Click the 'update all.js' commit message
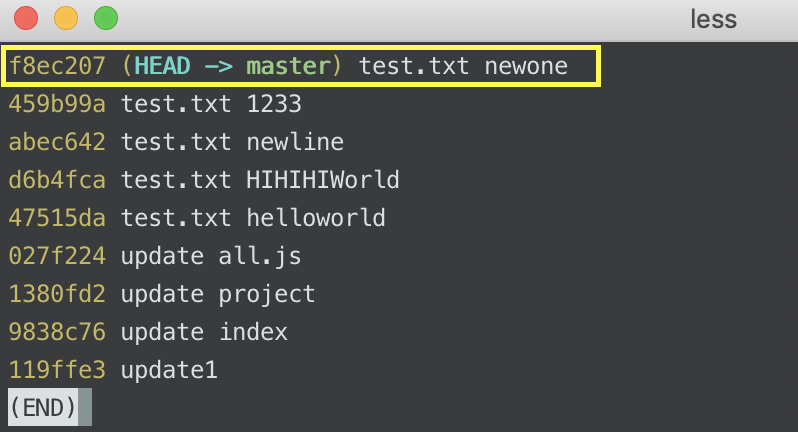 [x=211, y=256]
